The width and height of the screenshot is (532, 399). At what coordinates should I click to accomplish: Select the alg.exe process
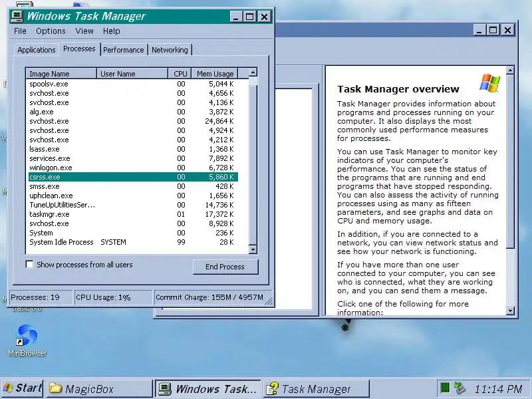tap(133, 112)
